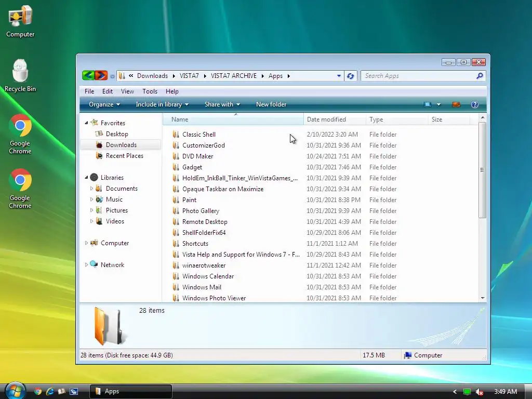Collapse the Favorites group
This screenshot has height=399, width=532.
[x=86, y=123]
